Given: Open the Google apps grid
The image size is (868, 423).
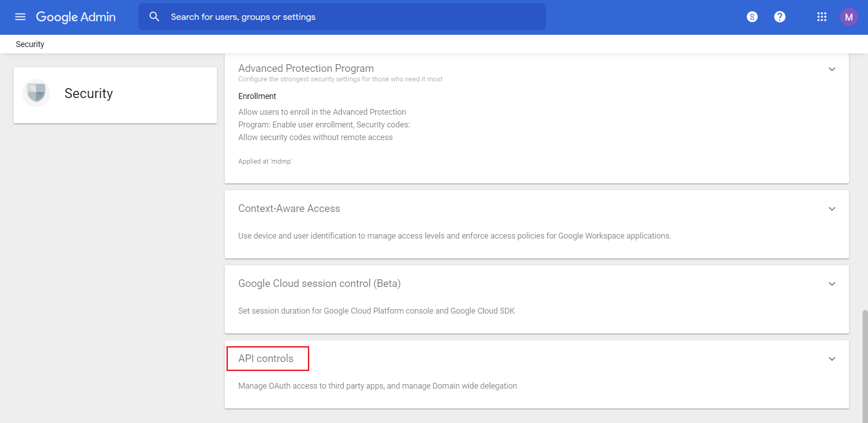Looking at the screenshot, I should point(821,17).
